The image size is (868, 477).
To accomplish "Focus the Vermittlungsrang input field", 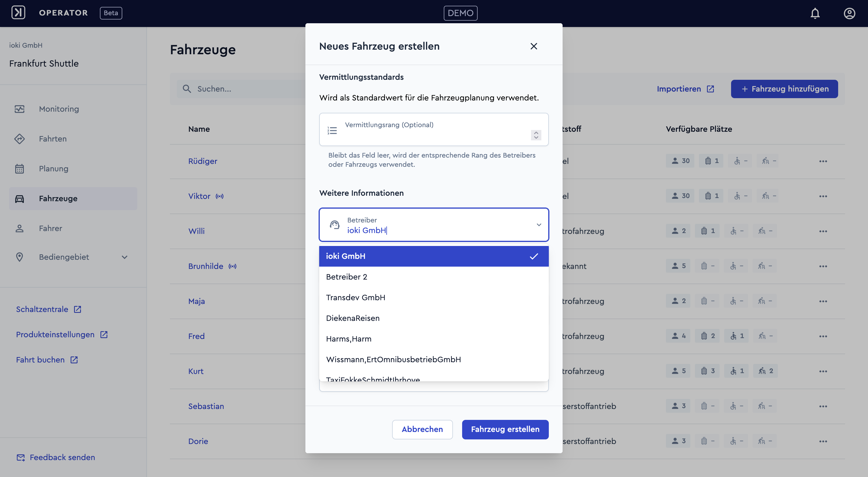I will 434,129.
